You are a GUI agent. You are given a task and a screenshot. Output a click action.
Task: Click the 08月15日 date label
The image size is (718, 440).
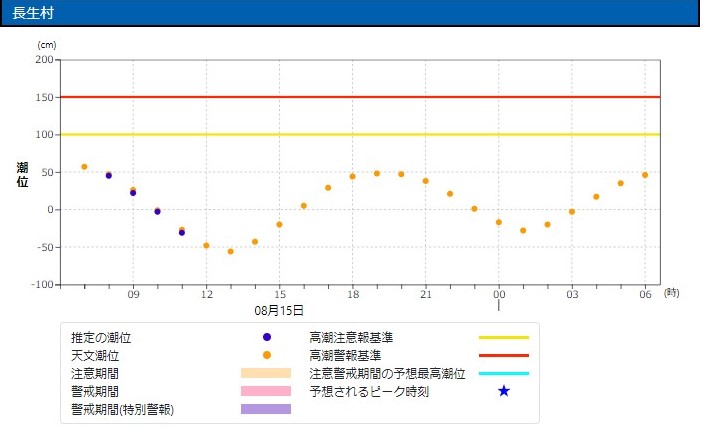pos(279,311)
